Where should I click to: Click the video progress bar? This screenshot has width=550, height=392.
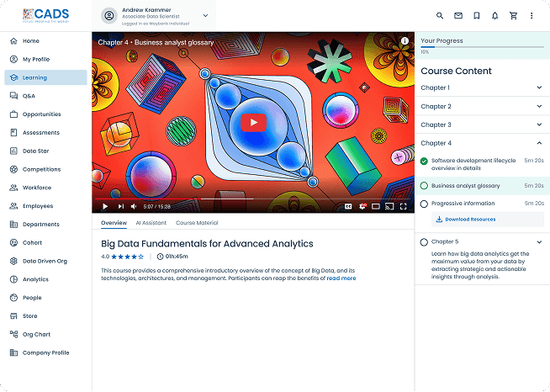(252, 199)
